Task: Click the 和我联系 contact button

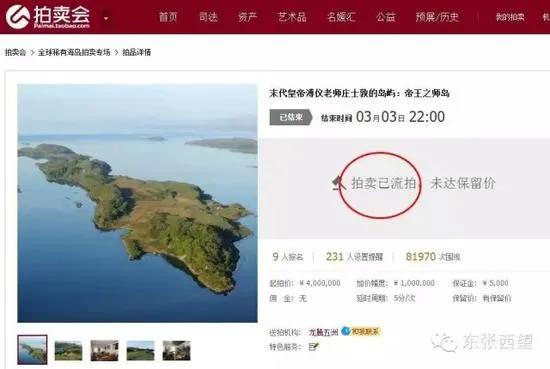Action: point(361,331)
